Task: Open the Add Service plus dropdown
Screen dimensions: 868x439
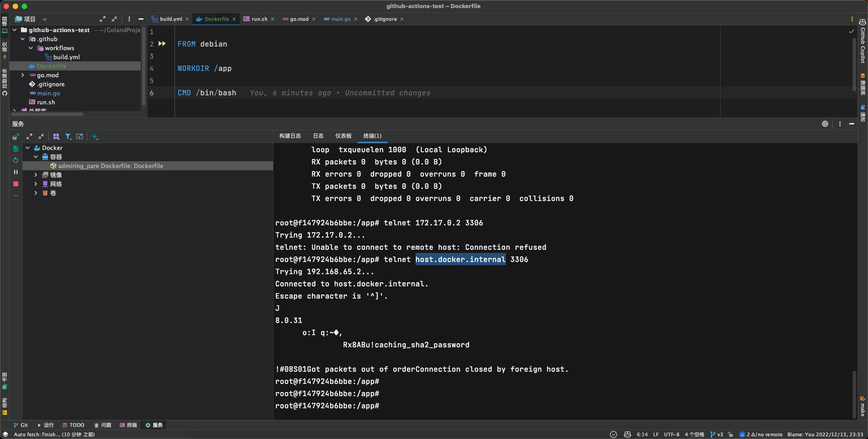Action: click(95, 136)
